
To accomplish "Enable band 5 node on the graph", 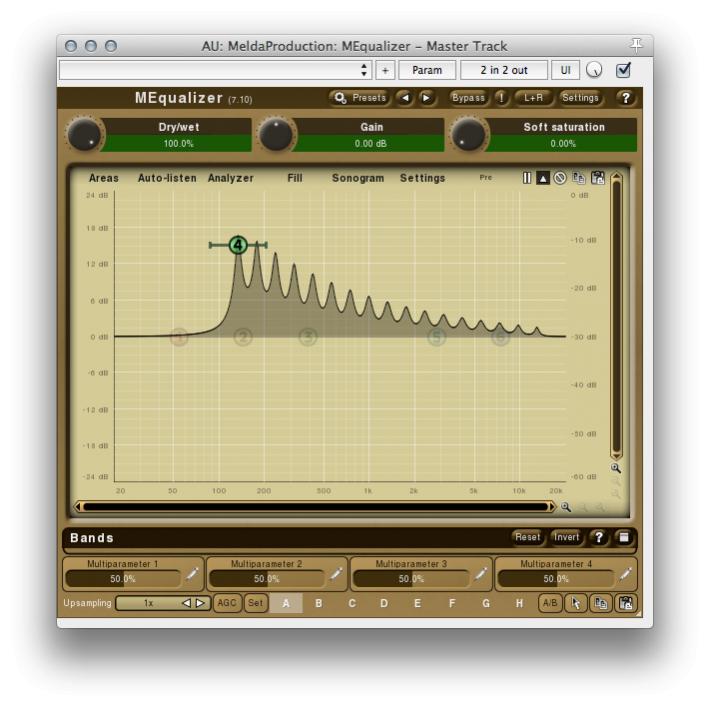I will coord(437,337).
